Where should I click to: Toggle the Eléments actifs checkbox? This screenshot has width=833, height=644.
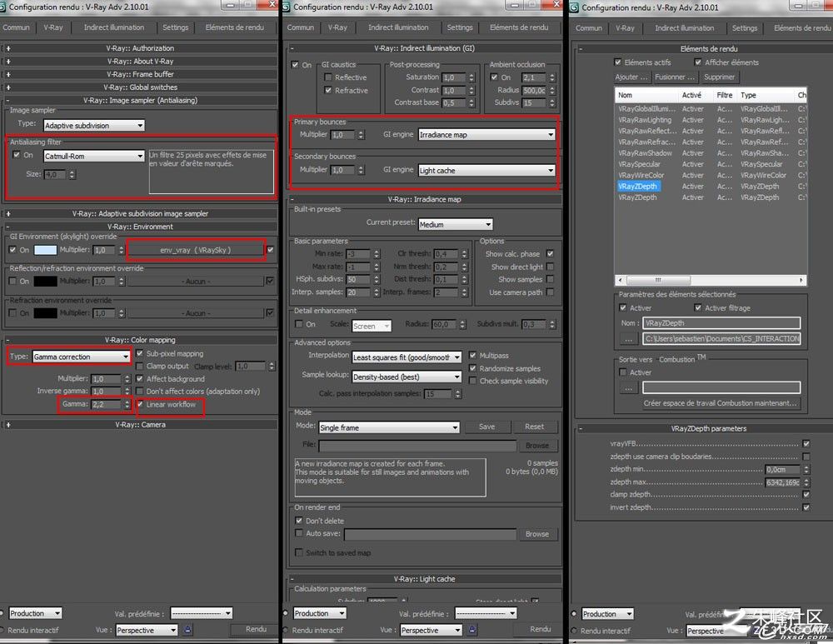point(617,62)
